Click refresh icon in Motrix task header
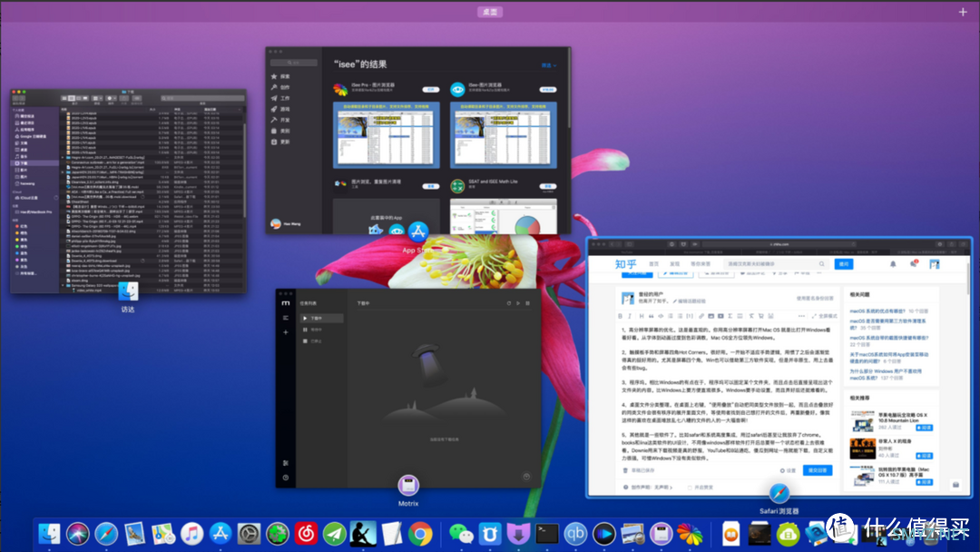The height and width of the screenshot is (552, 980). (x=509, y=303)
